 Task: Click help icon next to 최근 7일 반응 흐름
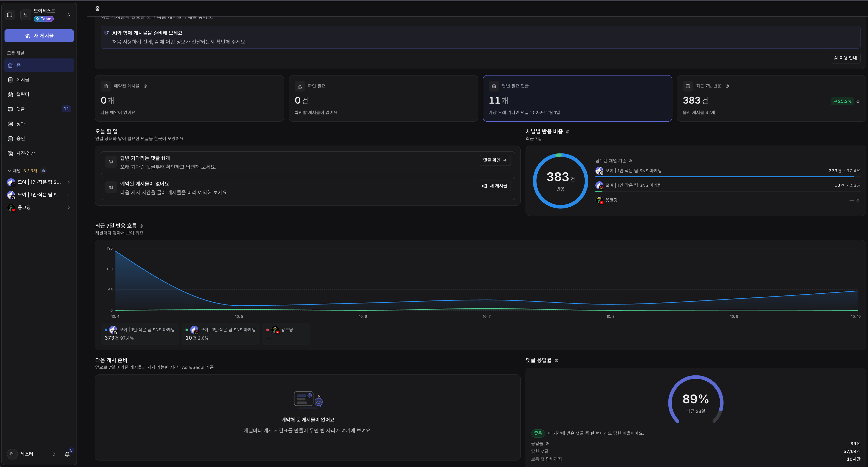pos(141,226)
